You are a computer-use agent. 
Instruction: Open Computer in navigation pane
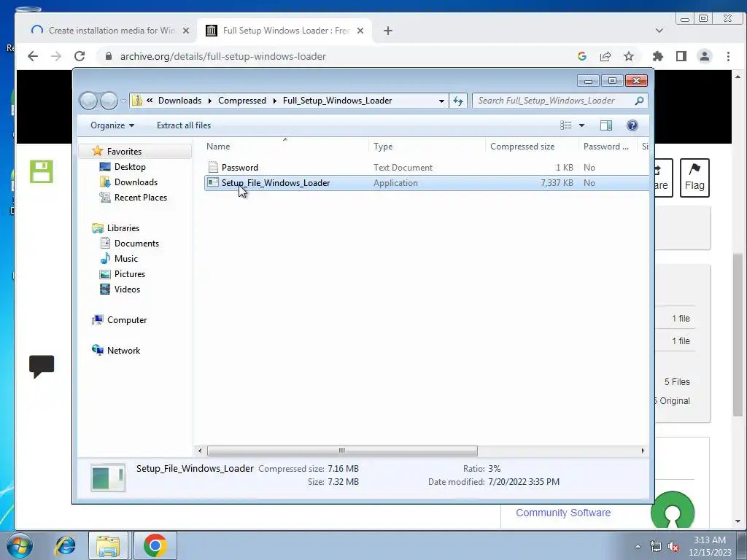(x=127, y=320)
